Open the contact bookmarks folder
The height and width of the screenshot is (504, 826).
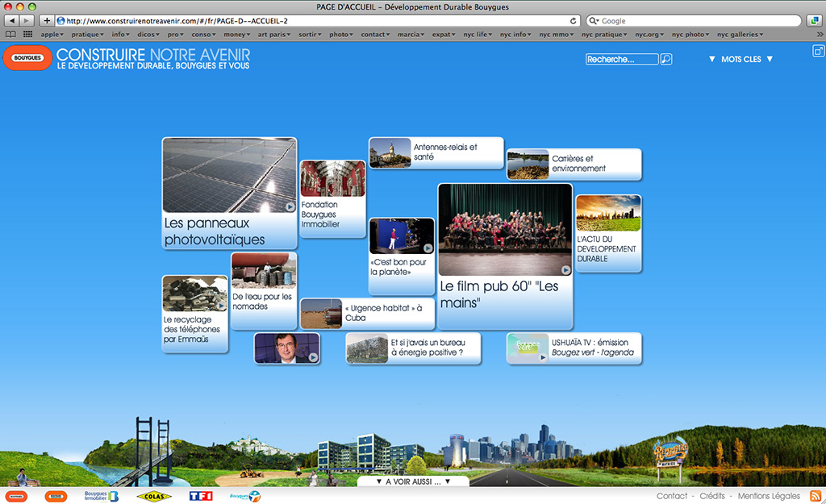375,34
